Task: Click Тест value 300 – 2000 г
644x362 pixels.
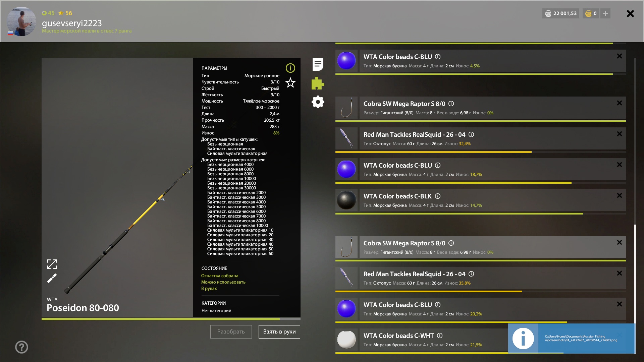Action: 267,107
